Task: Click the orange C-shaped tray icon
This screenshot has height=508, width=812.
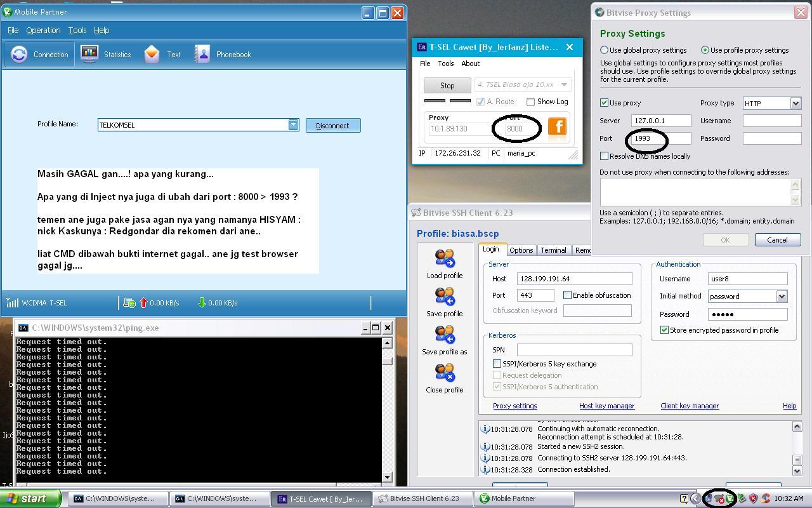Action: [x=766, y=498]
